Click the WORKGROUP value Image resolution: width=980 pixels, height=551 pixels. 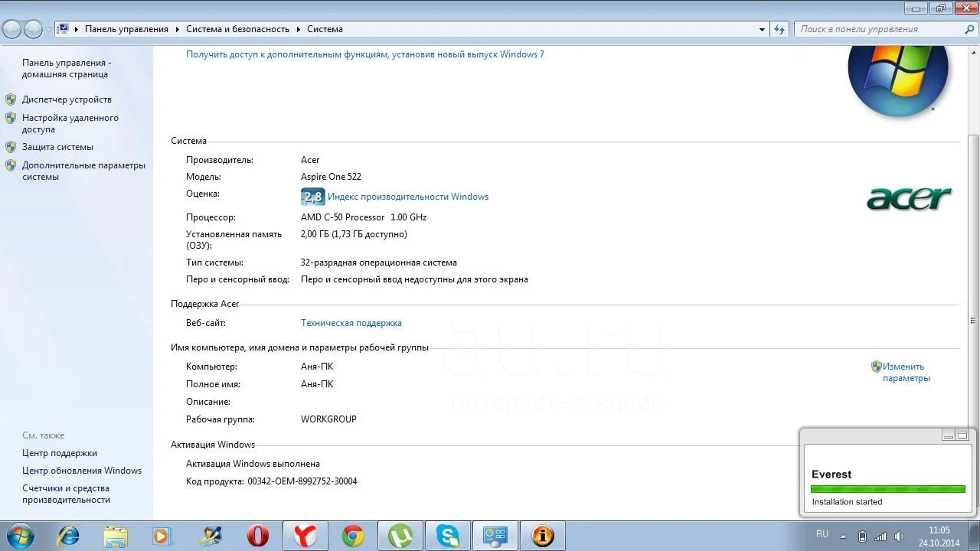pyautogui.click(x=328, y=419)
